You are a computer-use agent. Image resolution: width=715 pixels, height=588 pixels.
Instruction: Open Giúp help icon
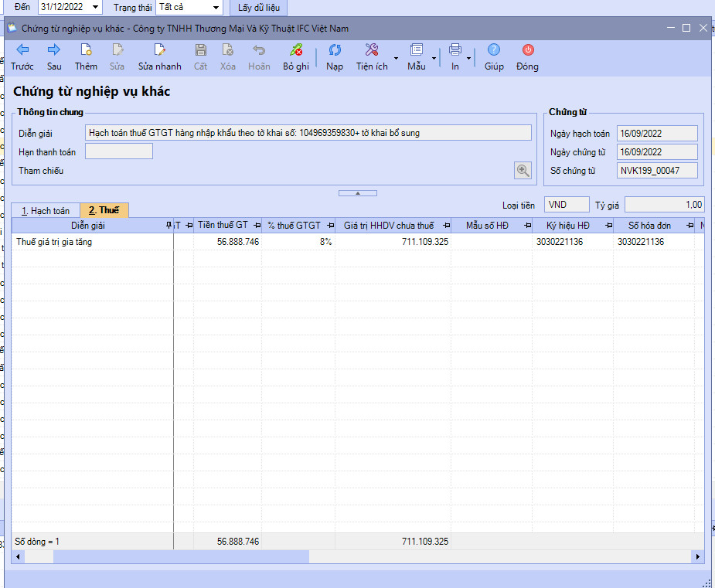pyautogui.click(x=494, y=49)
